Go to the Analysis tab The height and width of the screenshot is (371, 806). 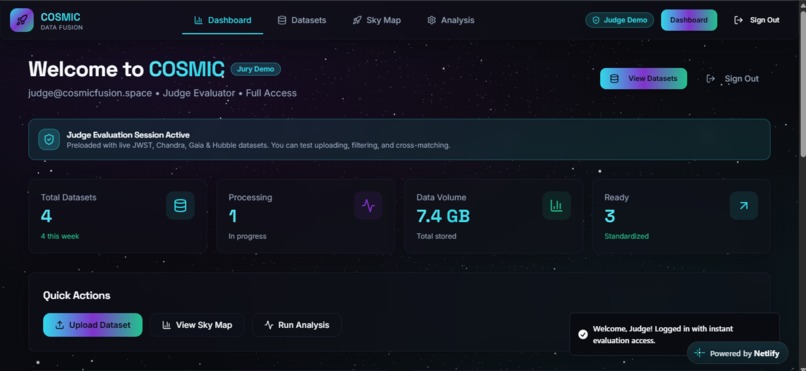tap(451, 21)
